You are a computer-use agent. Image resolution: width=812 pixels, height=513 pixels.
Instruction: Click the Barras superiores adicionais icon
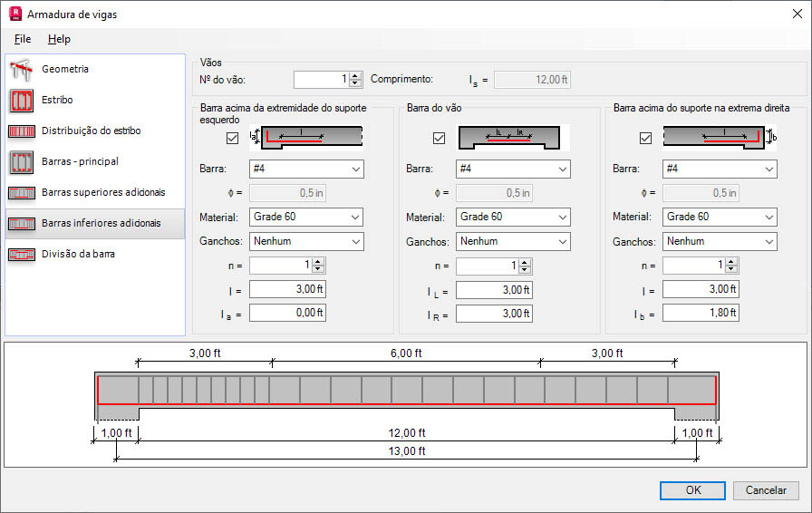coord(21,193)
